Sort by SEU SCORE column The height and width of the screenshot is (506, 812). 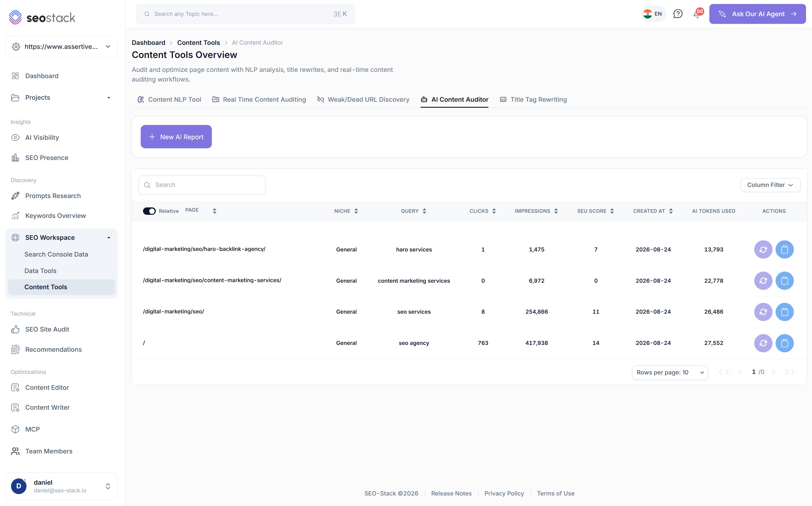point(612,211)
